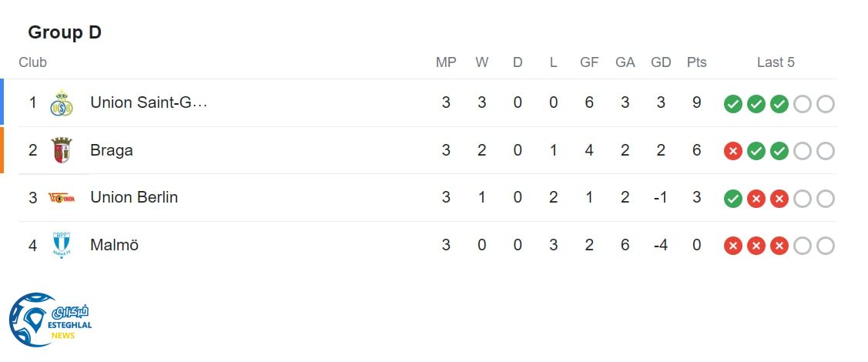
Task: Open the Braga team link
Action: [x=112, y=150]
